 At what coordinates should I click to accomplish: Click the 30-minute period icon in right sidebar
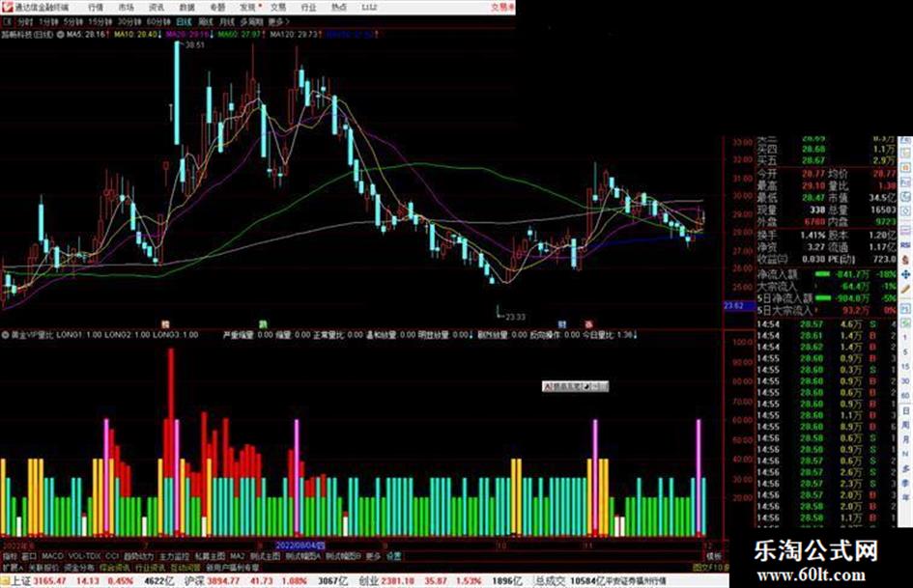point(905,381)
